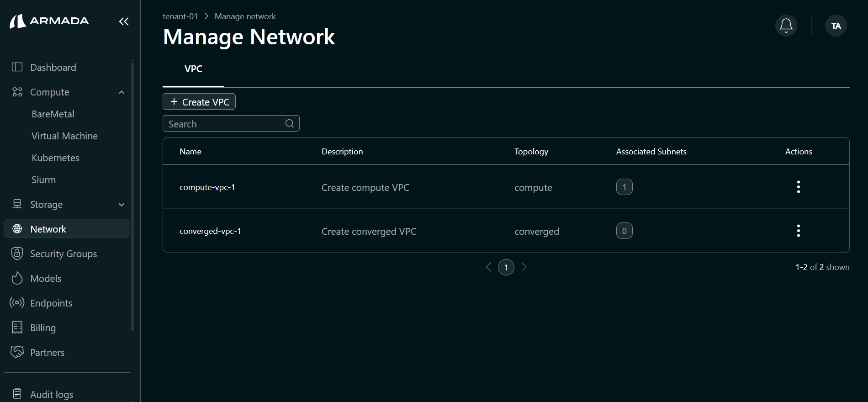Viewport: 868px width, 402px height.
Task: Click the Partners handshake icon
Action: pyautogui.click(x=17, y=352)
